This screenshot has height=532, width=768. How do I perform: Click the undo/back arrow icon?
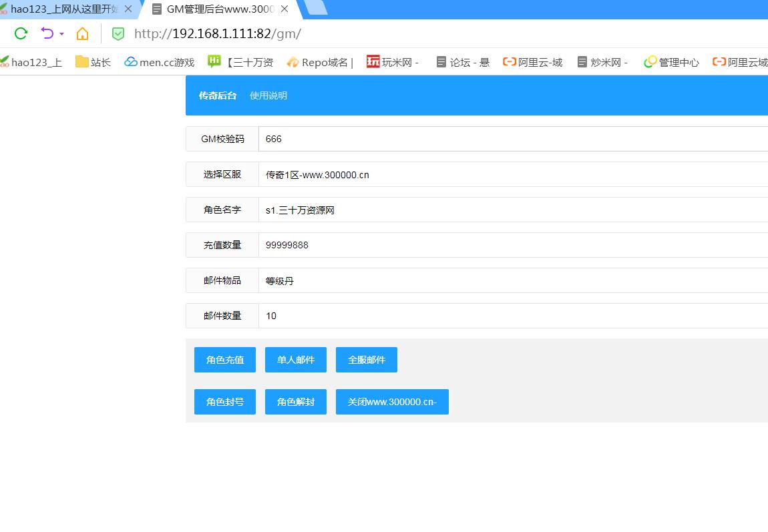[x=47, y=33]
